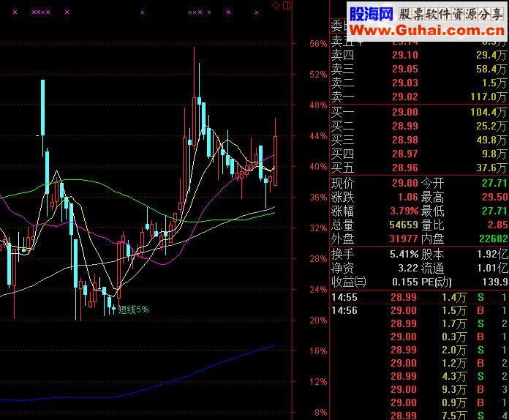Click the 40% label on the percent axis

(x=318, y=167)
